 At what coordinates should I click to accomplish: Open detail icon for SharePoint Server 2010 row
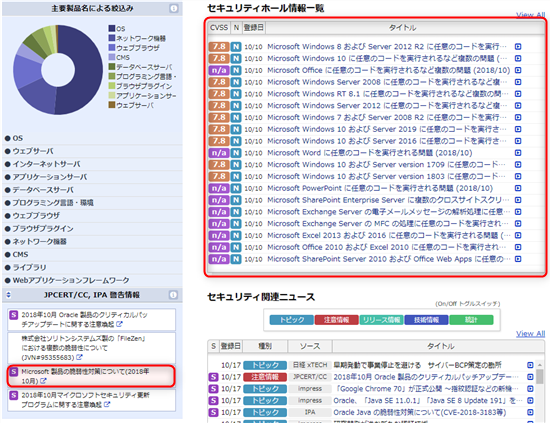[518, 259]
